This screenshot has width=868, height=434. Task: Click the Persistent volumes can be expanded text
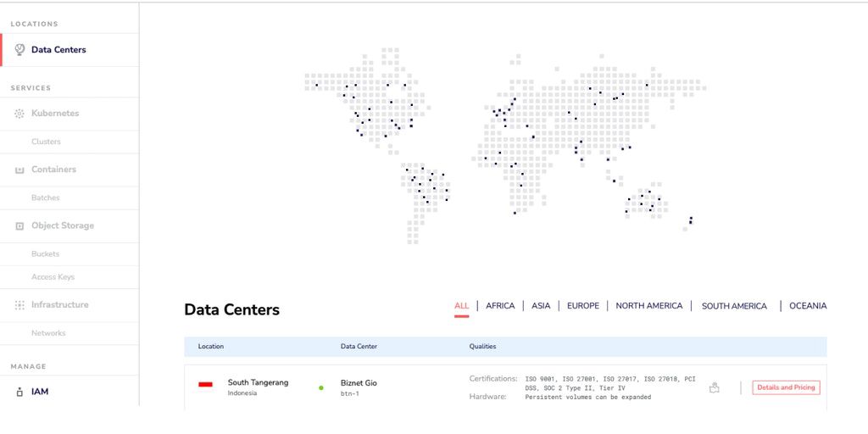point(588,397)
